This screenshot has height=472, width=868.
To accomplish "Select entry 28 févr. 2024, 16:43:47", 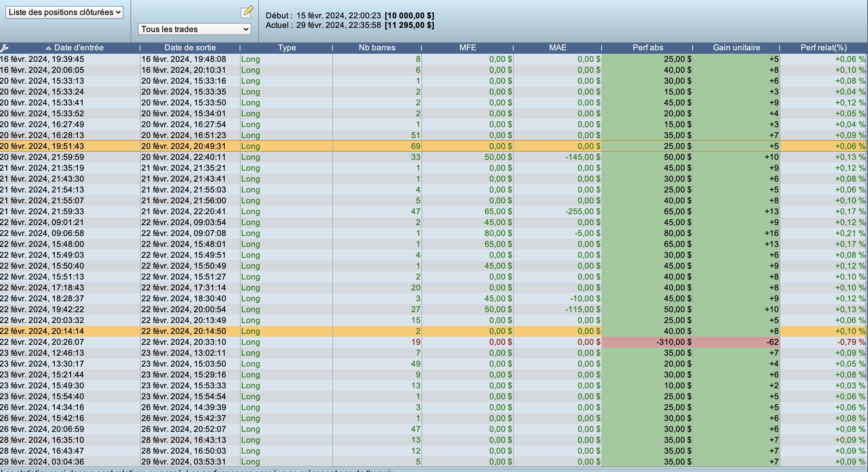I will (x=42, y=451).
